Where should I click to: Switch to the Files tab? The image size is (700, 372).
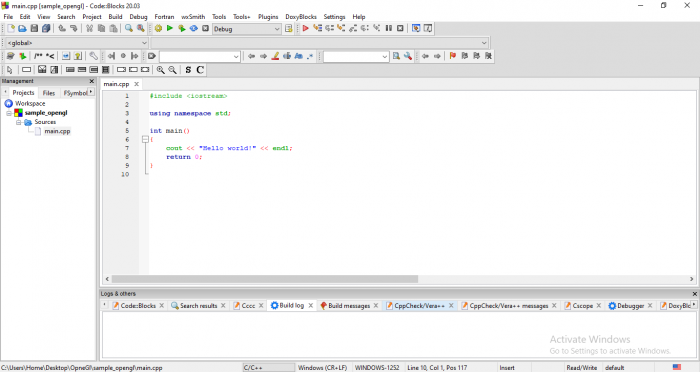(x=49, y=93)
